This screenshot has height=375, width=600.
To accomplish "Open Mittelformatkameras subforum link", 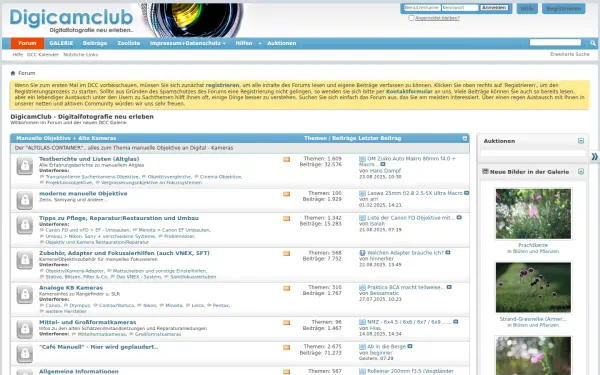I will 101,334.
